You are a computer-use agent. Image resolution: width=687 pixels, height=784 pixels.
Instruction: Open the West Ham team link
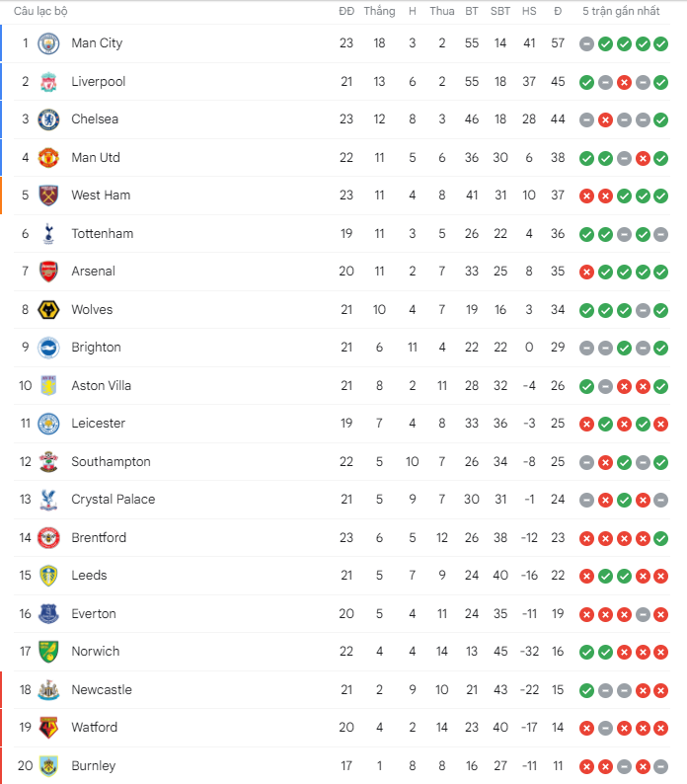tap(101, 195)
